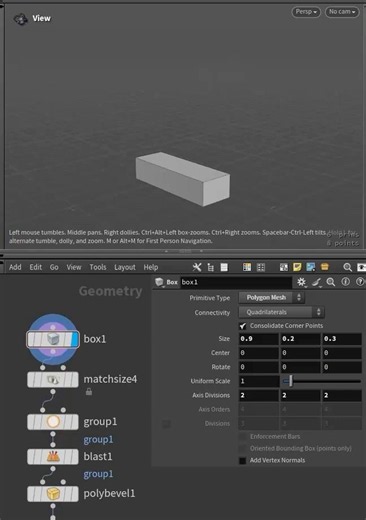Open the Tools menu
This screenshot has width=366, height=520.
(x=98, y=267)
